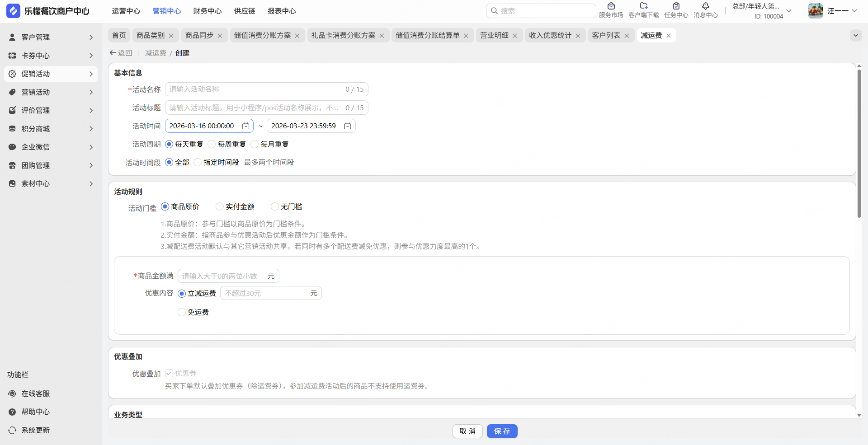Click the 系统更新 refresh icon
This screenshot has height=445, width=868.
point(12,430)
